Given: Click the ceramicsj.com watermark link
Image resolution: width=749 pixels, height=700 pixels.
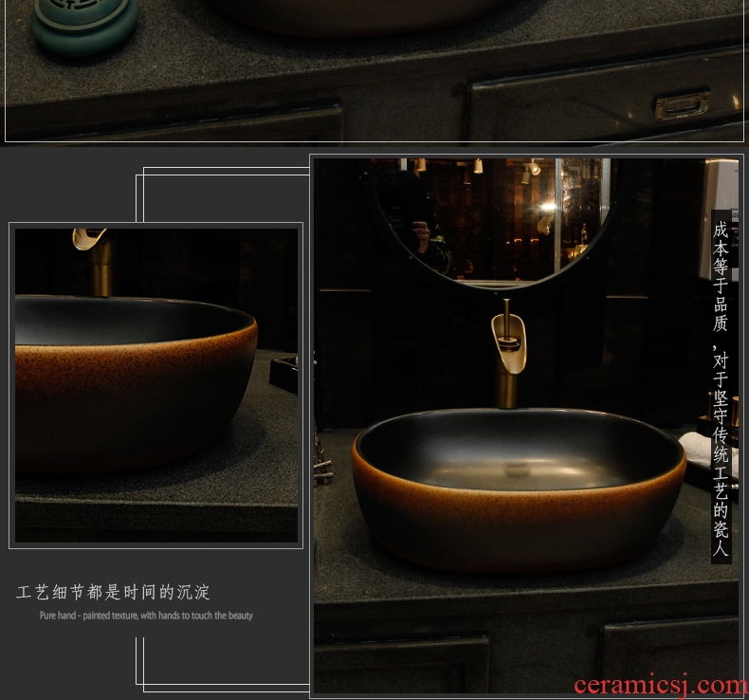Looking at the screenshot, I should coord(659,685).
